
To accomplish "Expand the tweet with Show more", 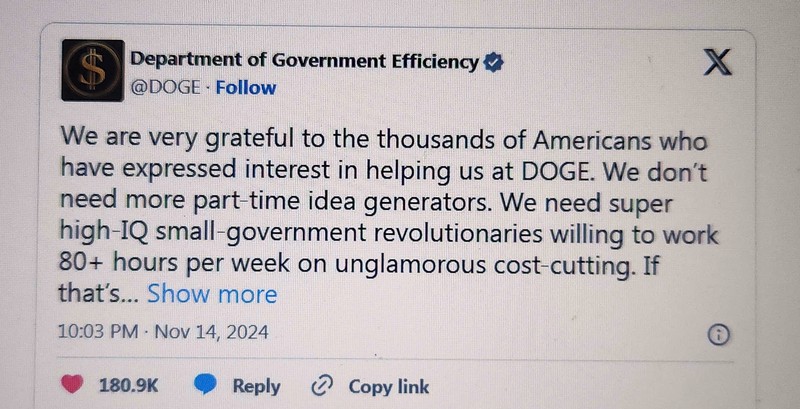I will click(x=212, y=294).
